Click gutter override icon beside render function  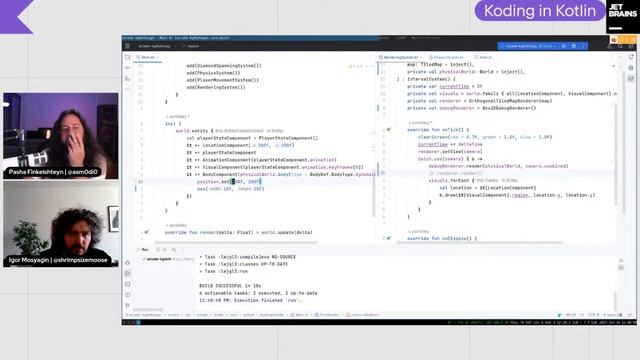coord(147,232)
